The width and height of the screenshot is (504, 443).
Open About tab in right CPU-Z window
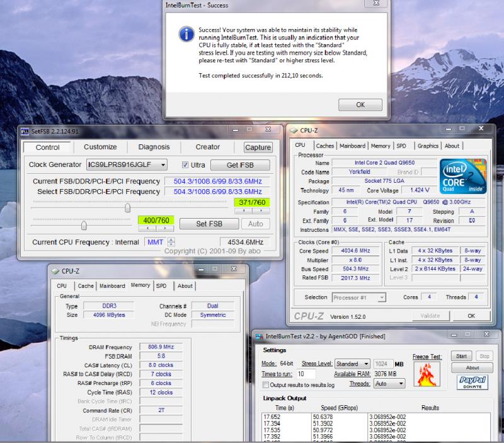452,146
